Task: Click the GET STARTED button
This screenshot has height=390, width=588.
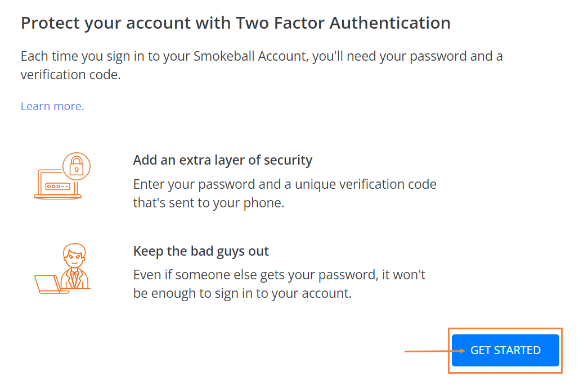Action: [x=505, y=350]
